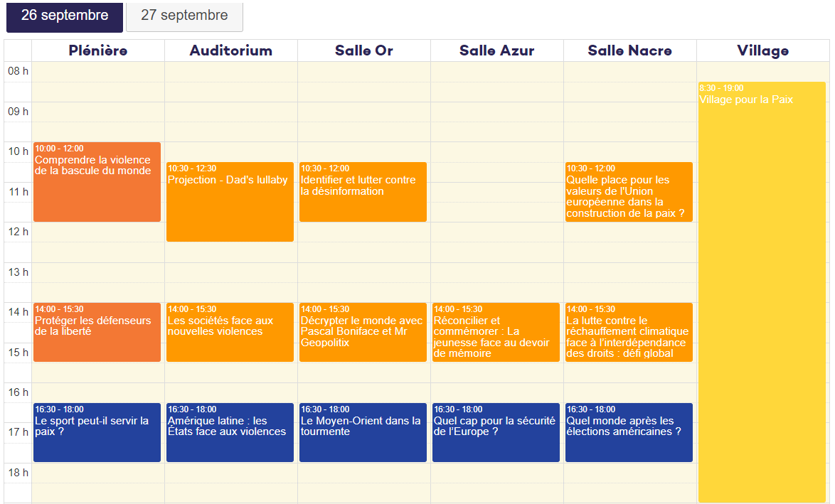The height and width of the screenshot is (504, 835).
Task: Open the 'Projection - Dad's lullaby' event
Action: [x=230, y=202]
